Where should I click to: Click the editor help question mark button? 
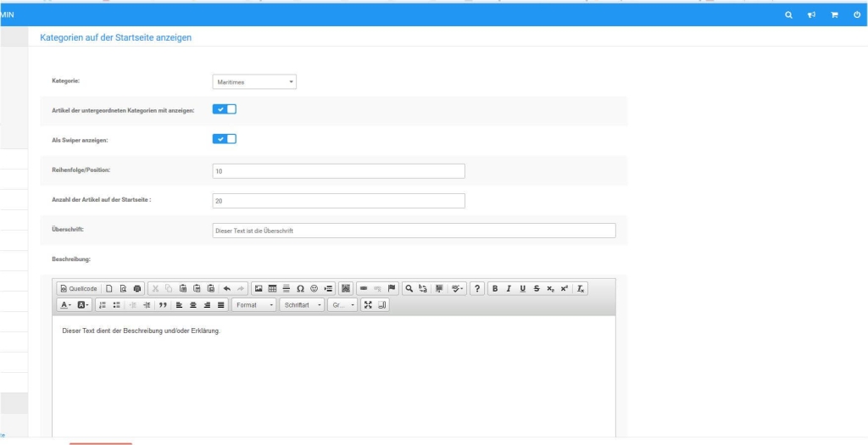[x=478, y=288]
